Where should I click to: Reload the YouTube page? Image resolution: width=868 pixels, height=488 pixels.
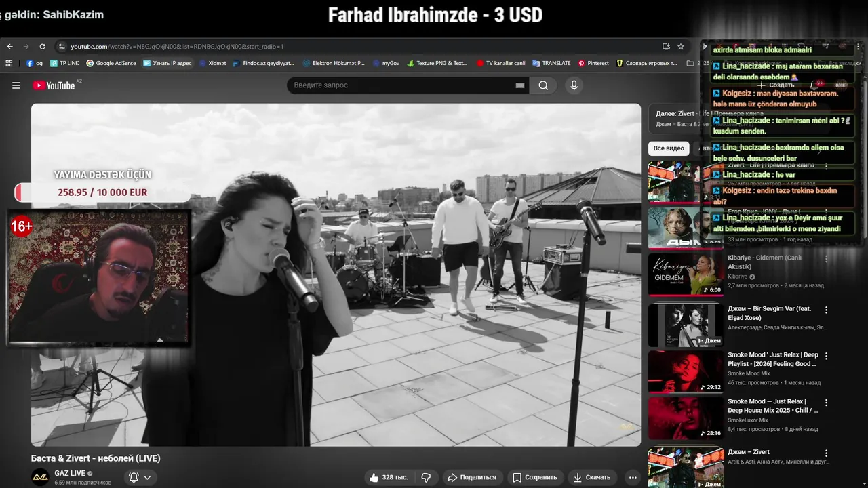coord(42,47)
